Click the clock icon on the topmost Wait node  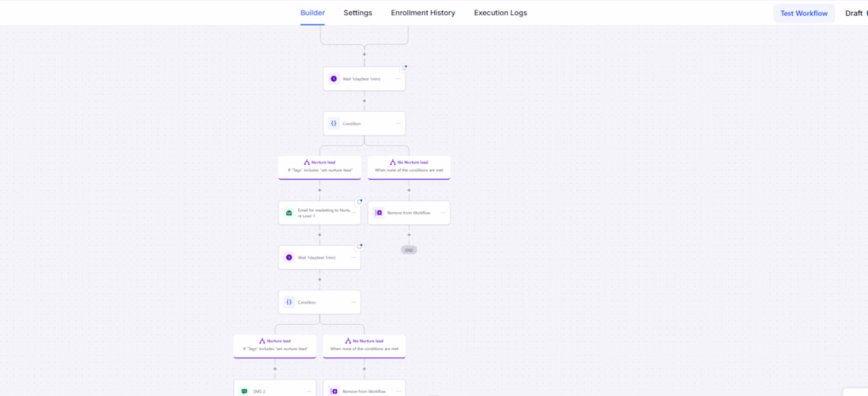pyautogui.click(x=334, y=79)
